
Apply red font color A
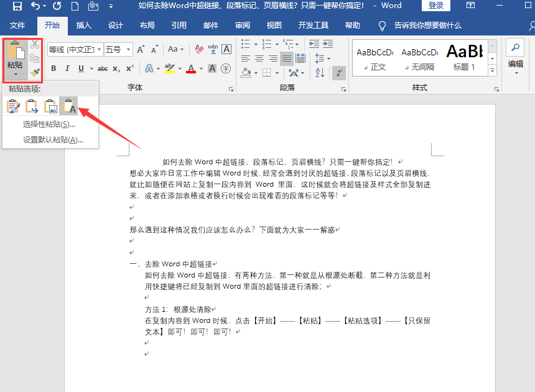191,68
